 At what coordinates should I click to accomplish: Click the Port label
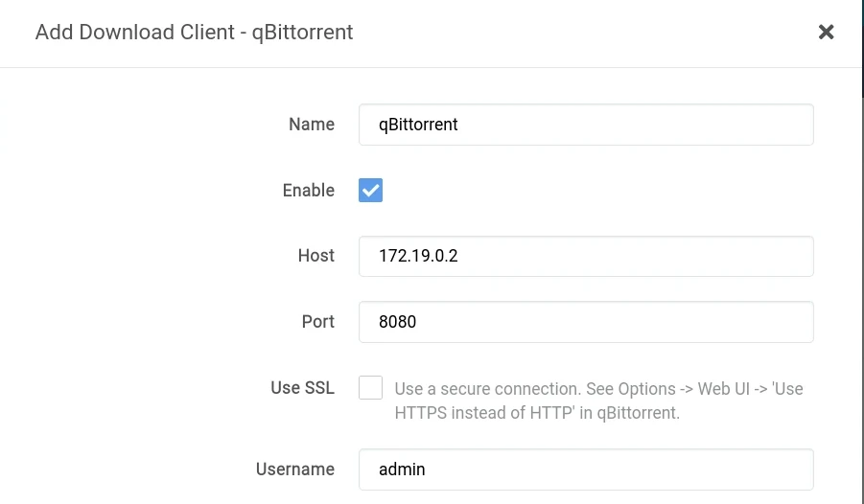coord(317,322)
